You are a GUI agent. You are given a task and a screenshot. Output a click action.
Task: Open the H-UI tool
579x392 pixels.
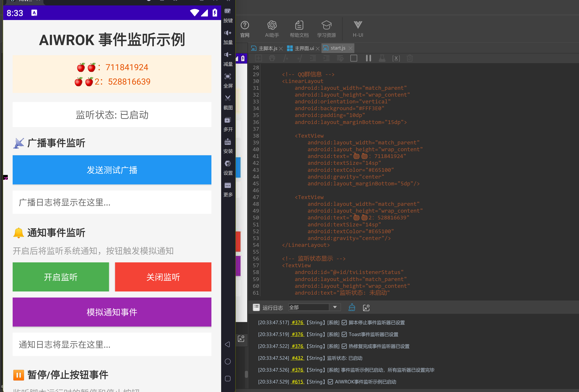pos(358,29)
